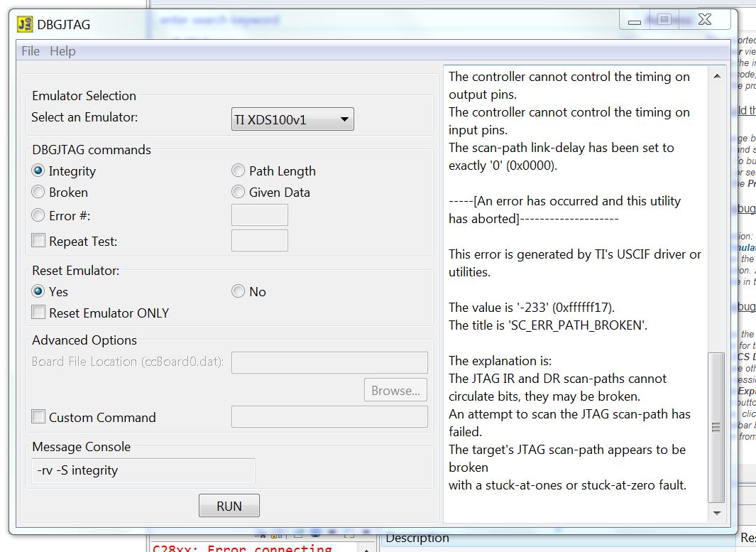Open the File menu
Image resolution: width=756 pixels, height=552 pixels.
pyautogui.click(x=31, y=51)
